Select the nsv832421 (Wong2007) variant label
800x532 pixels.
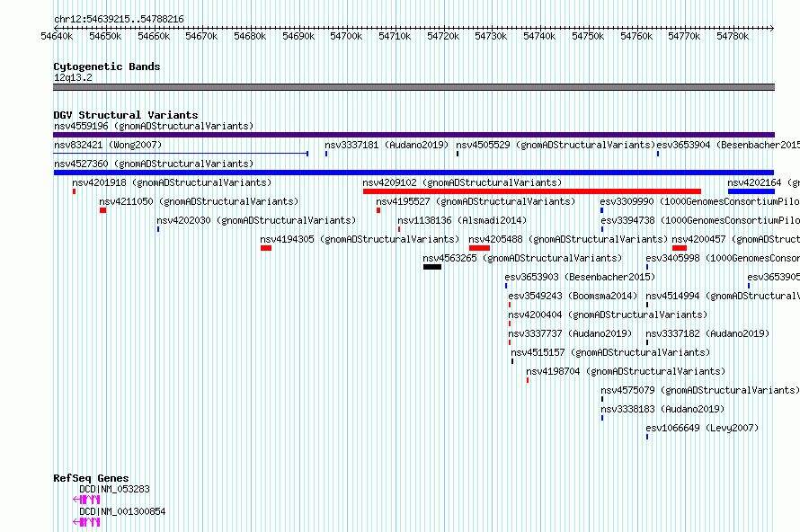(108, 145)
